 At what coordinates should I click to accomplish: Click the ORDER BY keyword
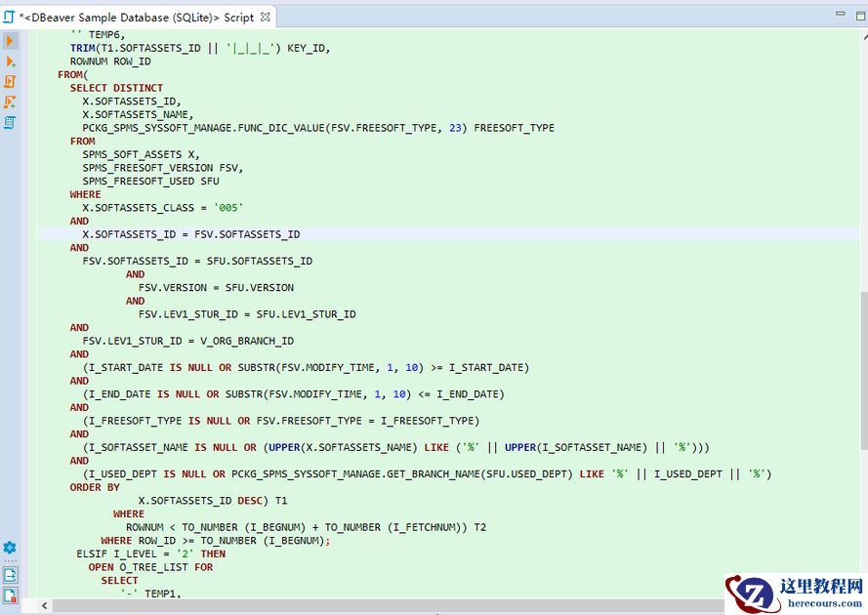[95, 487]
